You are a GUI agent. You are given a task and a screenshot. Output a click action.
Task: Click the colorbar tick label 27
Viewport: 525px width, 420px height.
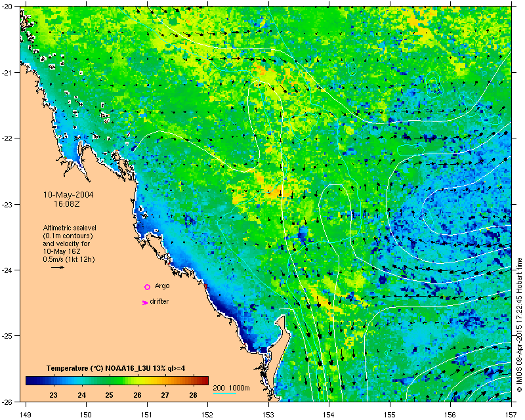point(165,395)
